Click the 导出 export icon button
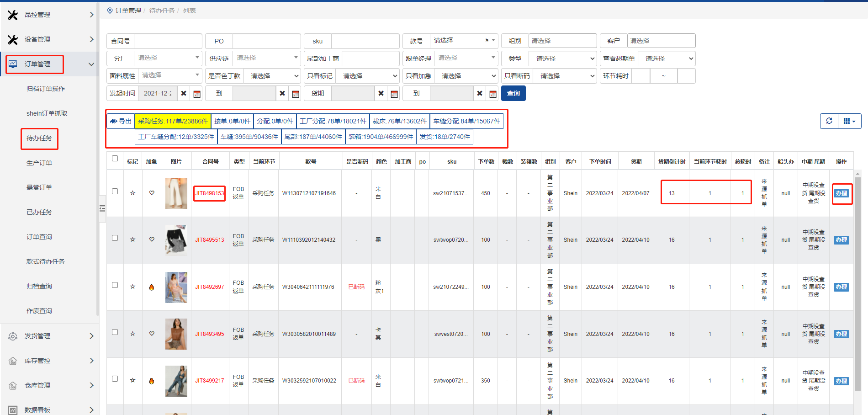868x415 pixels. tap(121, 121)
